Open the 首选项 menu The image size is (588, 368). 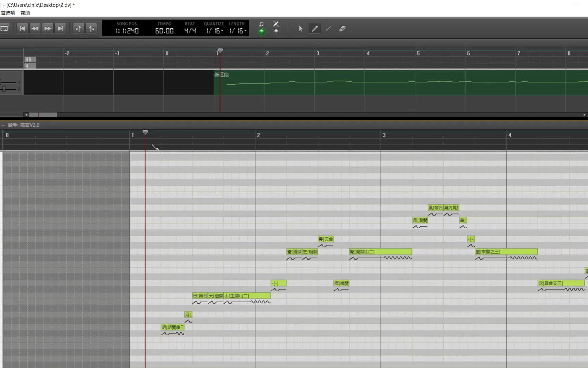pos(8,13)
